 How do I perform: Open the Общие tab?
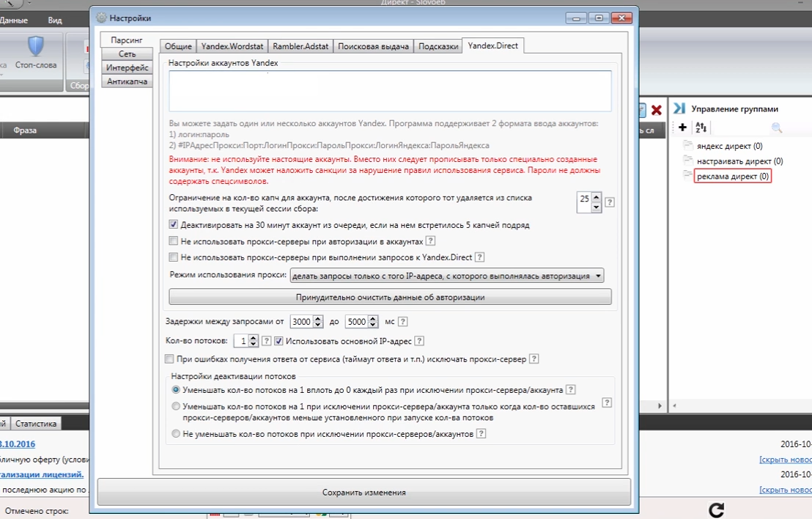point(178,46)
